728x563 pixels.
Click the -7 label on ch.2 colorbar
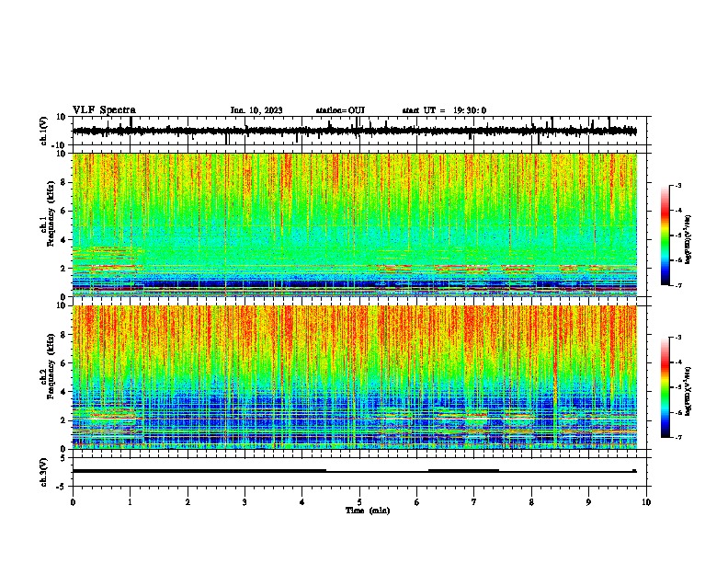[x=678, y=437]
